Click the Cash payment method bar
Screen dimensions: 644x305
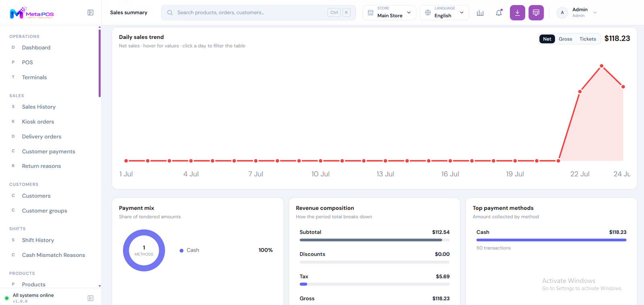coord(551,240)
